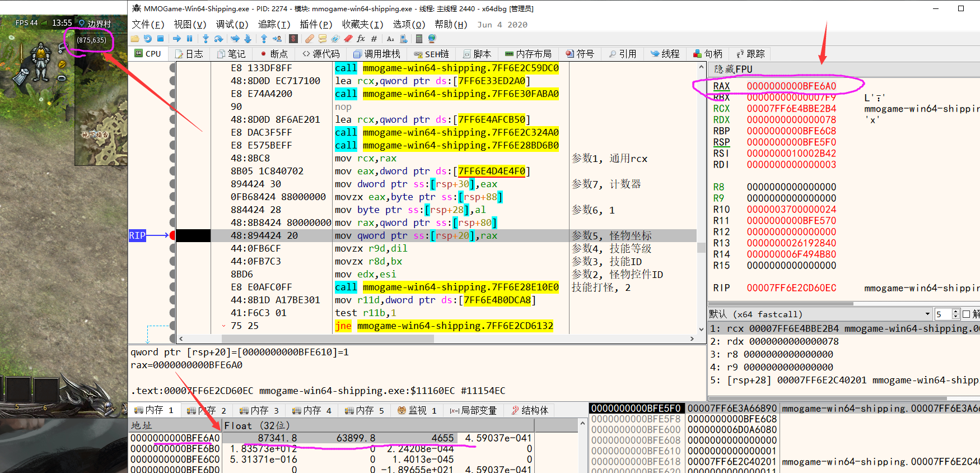Click the open file folder icon
The image size is (980, 473).
coord(135,39)
